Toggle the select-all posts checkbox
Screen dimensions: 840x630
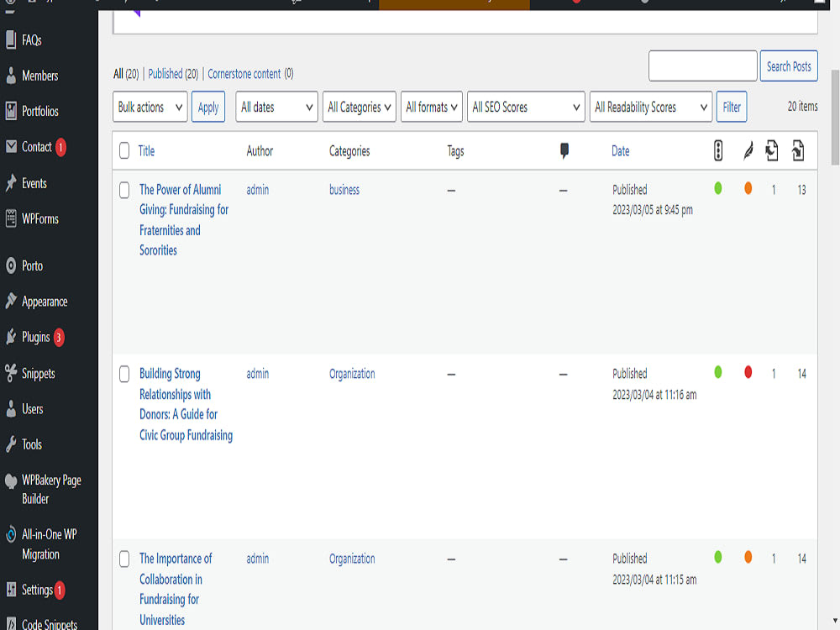124,150
